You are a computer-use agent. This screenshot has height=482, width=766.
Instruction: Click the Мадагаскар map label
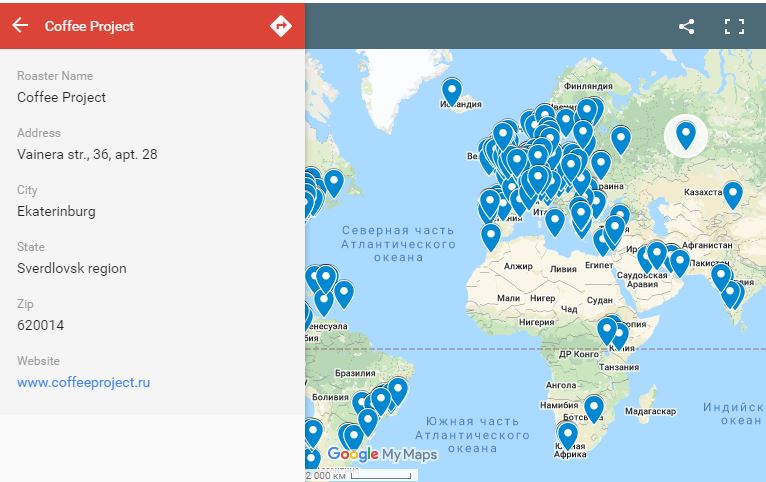tap(650, 412)
